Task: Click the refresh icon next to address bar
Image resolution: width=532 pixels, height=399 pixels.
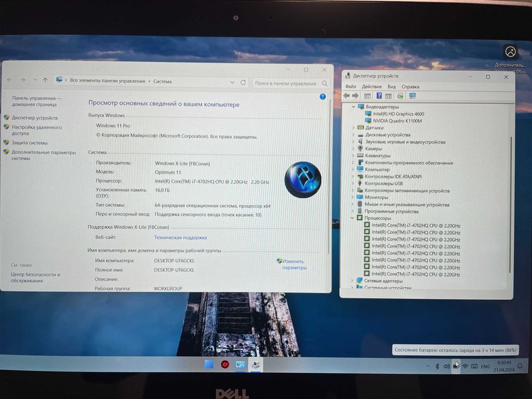Action: point(243,83)
